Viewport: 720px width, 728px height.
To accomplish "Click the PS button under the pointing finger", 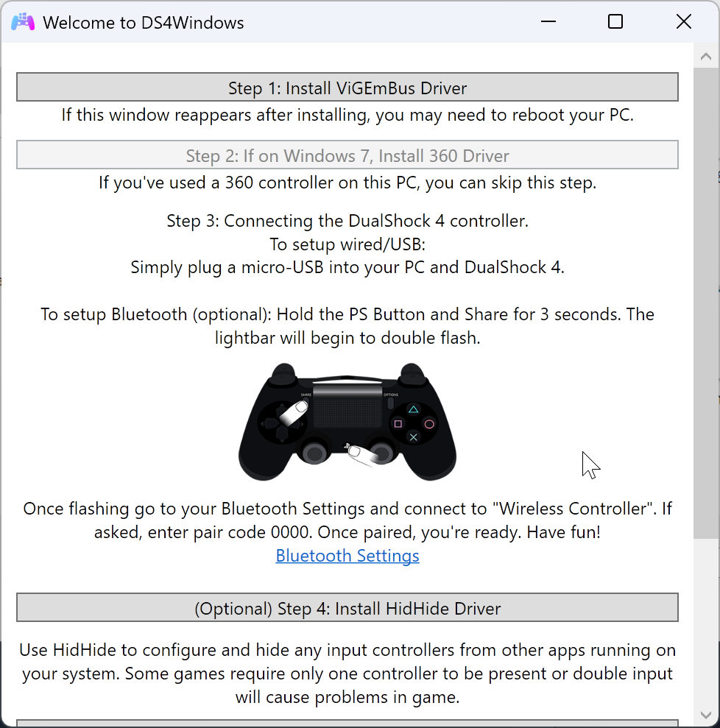I will pos(347,447).
